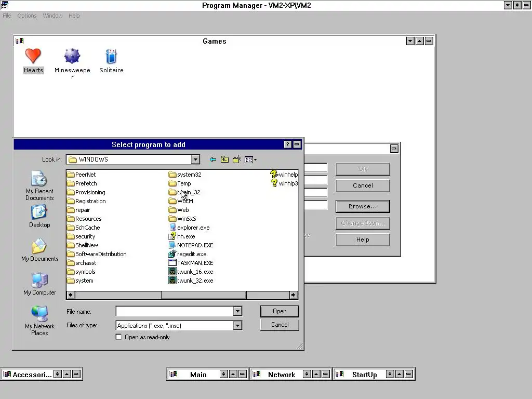The image size is (532, 399).
Task: Select winhlp3 file in the list
Action: point(284,183)
